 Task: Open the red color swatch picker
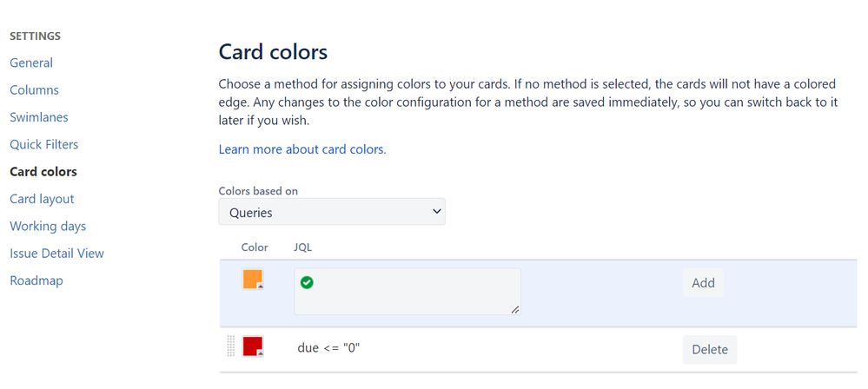[253, 346]
